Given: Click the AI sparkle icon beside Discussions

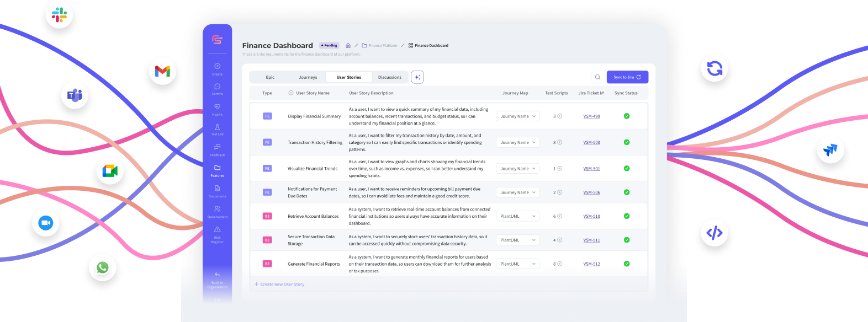Looking at the screenshot, I should 417,77.
